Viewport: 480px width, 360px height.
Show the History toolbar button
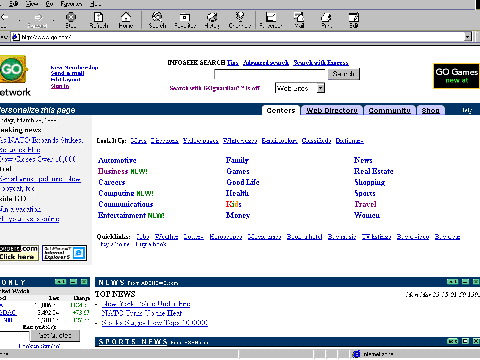point(212,20)
